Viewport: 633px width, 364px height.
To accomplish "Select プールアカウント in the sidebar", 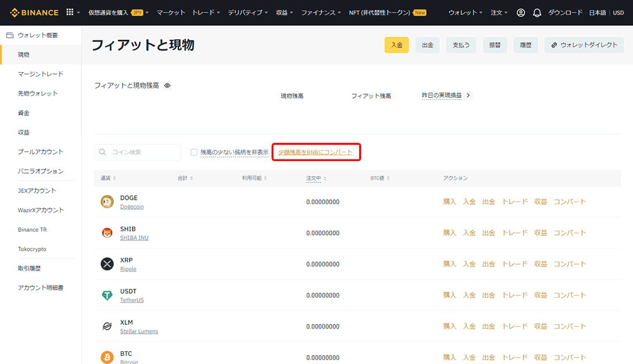I will pyautogui.click(x=40, y=152).
